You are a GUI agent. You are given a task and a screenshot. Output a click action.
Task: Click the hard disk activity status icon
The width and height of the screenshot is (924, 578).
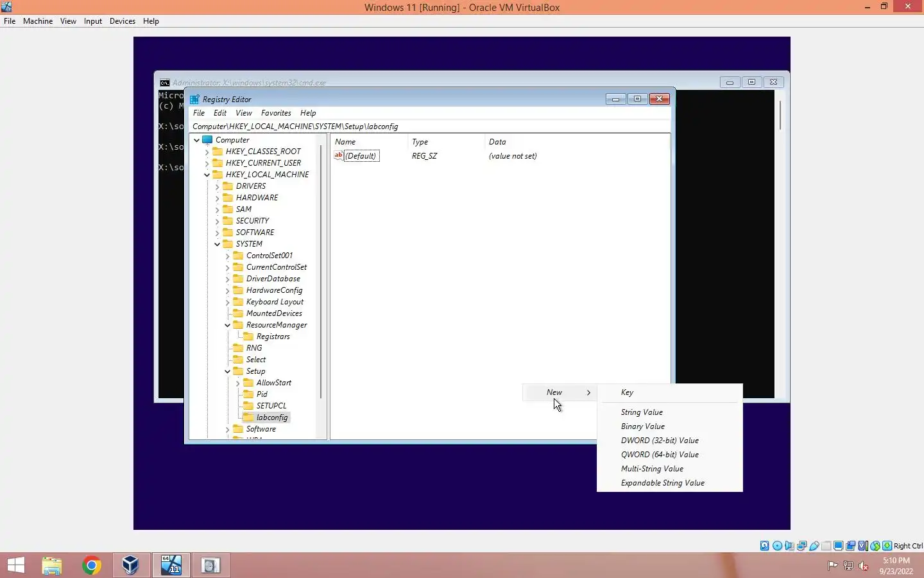(765, 546)
